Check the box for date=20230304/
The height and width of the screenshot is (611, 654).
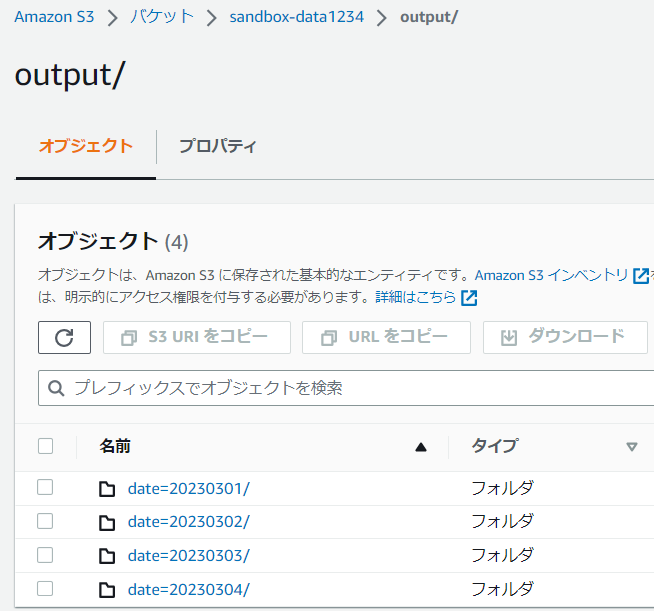pyautogui.click(x=45, y=589)
